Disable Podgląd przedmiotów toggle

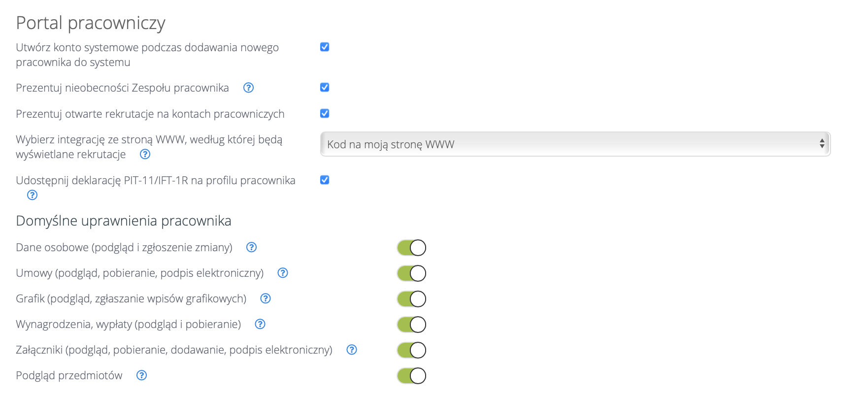point(411,376)
